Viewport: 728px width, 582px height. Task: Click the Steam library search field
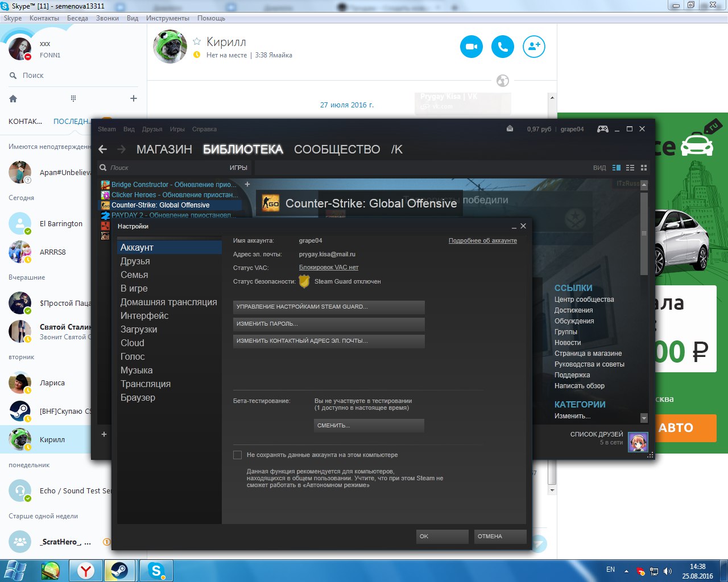162,168
